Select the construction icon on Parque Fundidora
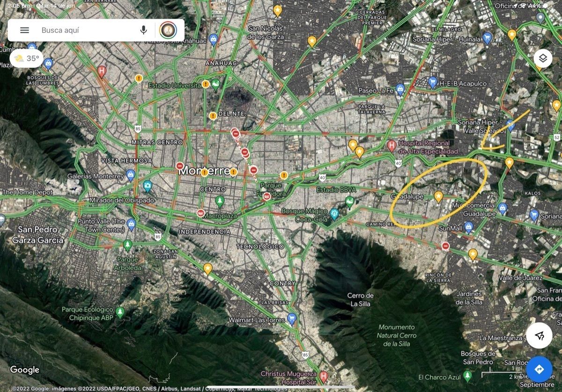562x392 pixels. tap(266, 196)
